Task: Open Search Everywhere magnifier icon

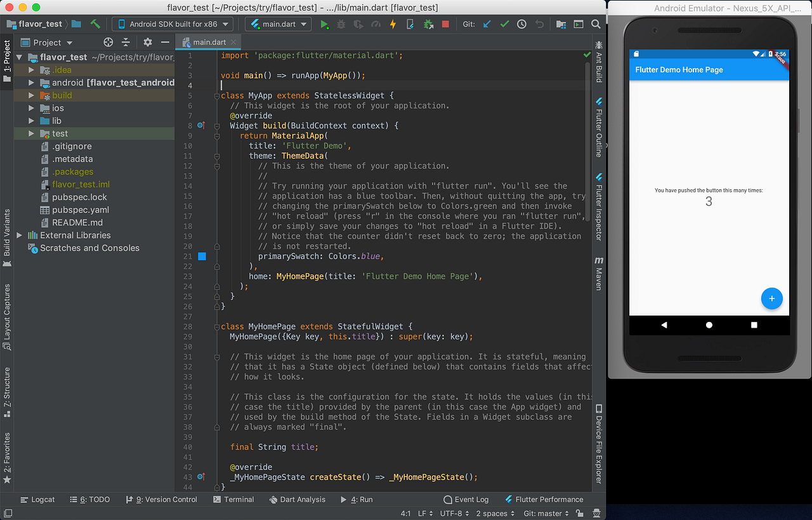Action: coord(596,23)
